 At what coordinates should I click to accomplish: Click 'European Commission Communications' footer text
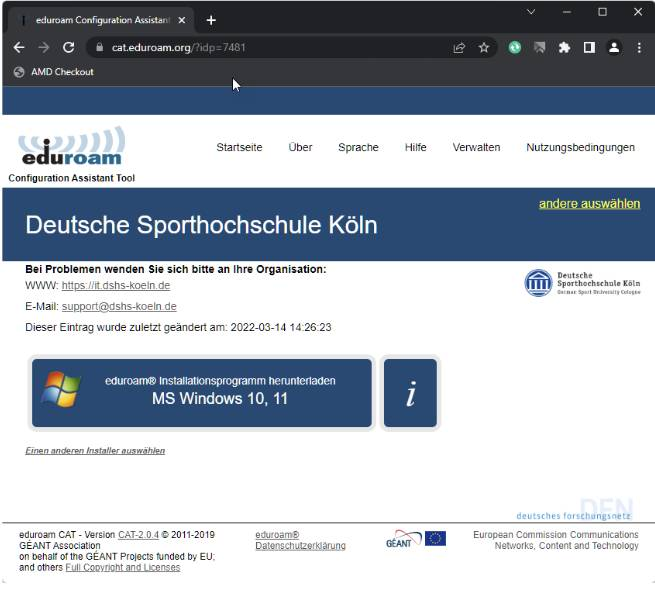click(x=556, y=535)
